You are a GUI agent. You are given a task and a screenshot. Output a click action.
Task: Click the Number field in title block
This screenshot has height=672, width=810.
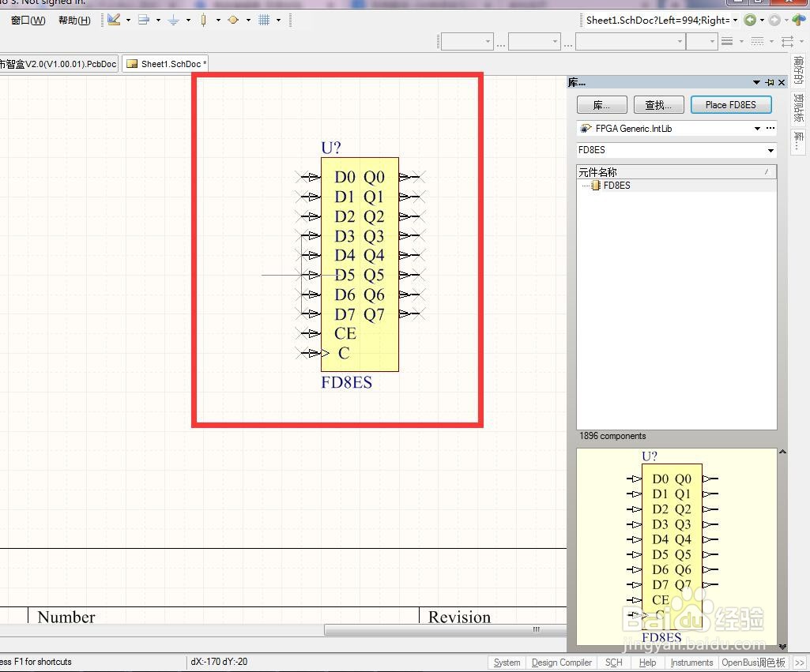point(66,617)
